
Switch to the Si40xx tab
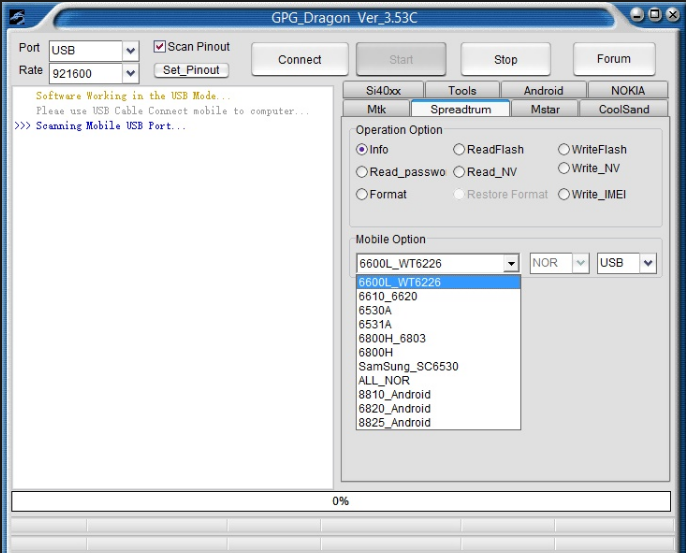click(x=383, y=90)
